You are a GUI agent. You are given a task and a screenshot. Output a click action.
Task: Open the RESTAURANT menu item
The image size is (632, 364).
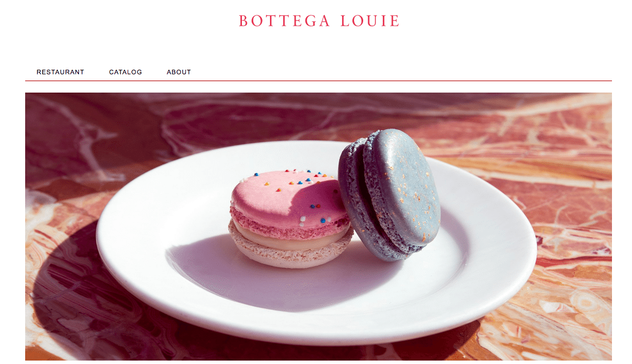pyautogui.click(x=61, y=72)
